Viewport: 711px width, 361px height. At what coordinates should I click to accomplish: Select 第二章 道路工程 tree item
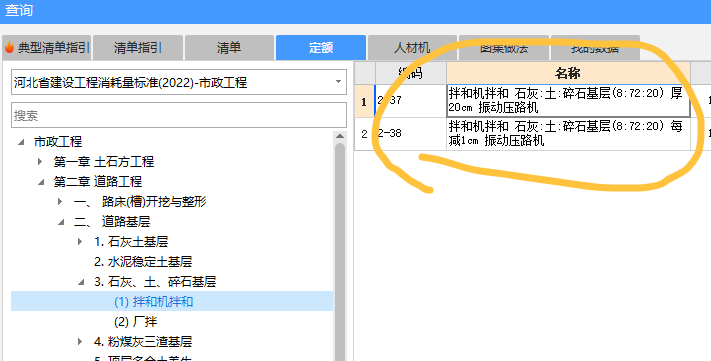[x=98, y=181]
